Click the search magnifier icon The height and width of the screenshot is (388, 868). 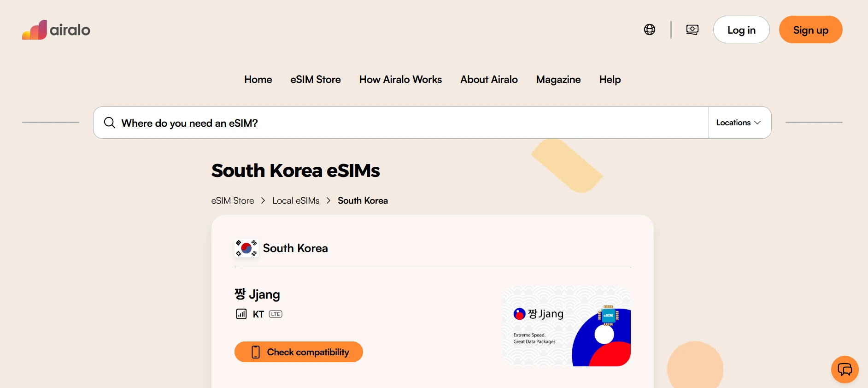[x=109, y=123]
